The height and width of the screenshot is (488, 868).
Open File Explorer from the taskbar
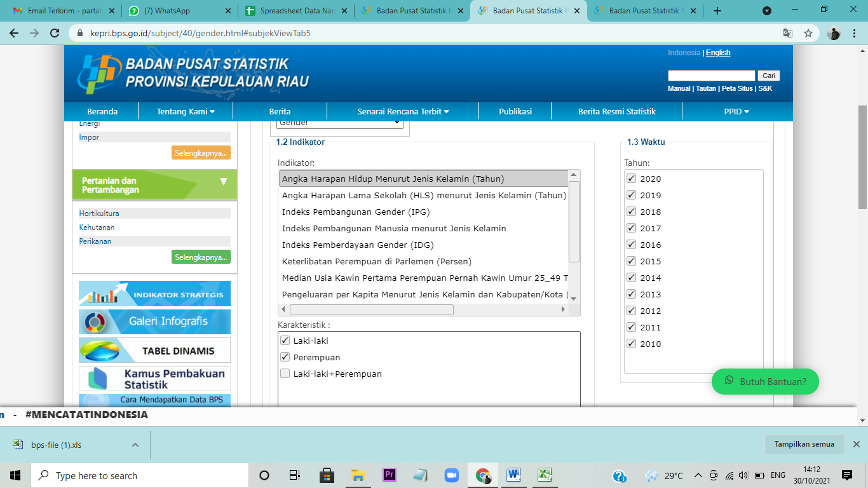[x=358, y=475]
